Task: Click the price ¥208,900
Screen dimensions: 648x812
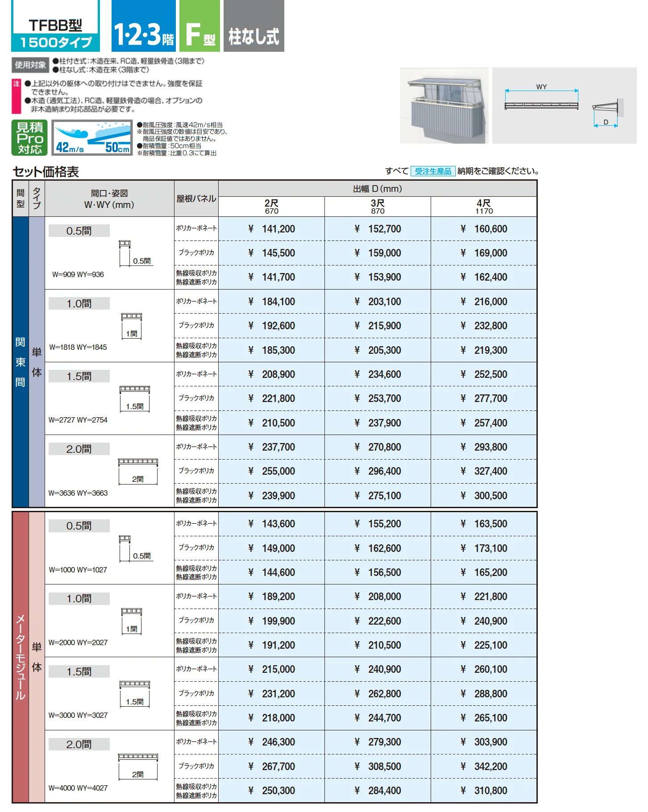Action: [271, 374]
